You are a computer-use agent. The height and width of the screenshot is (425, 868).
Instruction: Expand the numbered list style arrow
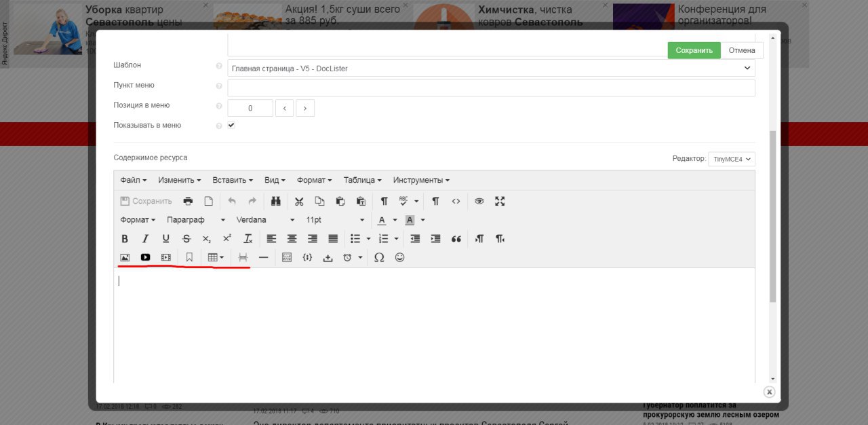pos(396,238)
